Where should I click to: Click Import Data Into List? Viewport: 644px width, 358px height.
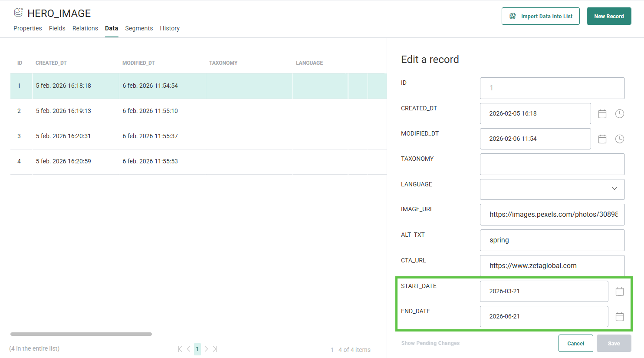tap(540, 17)
